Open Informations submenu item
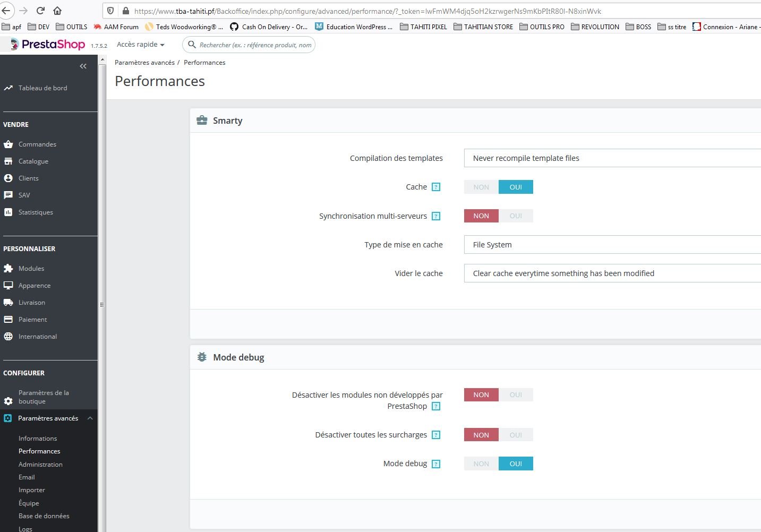The image size is (761, 532). pos(38,439)
